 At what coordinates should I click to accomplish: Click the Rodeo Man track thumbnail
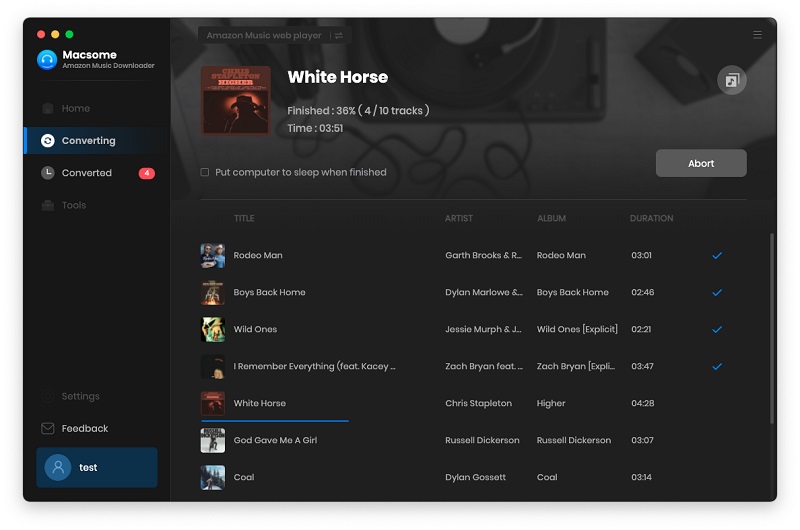click(x=213, y=256)
